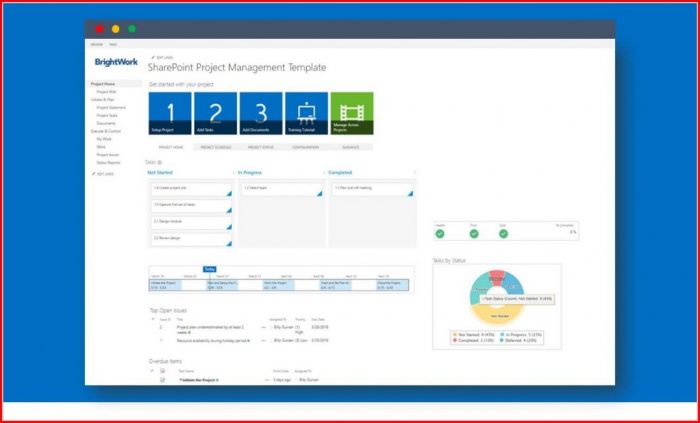The image size is (700, 423).
Task: Click blue corner flag on Create project site card
Action: (x=229, y=193)
